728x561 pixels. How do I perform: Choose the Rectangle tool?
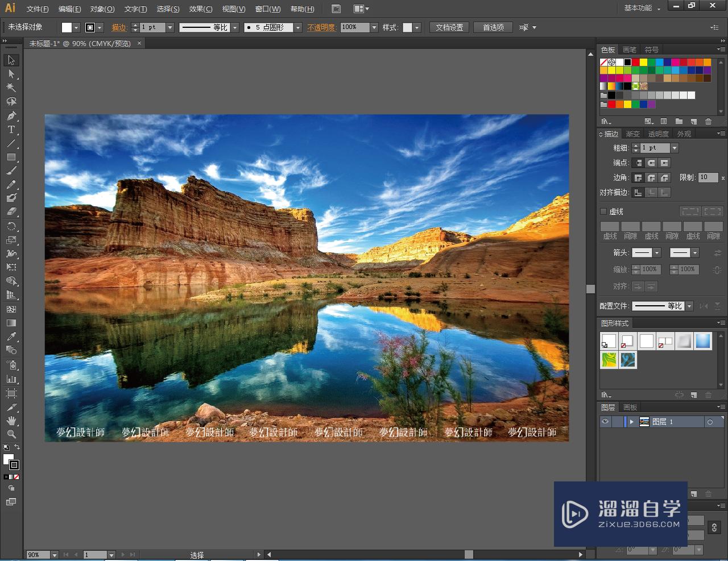point(11,157)
